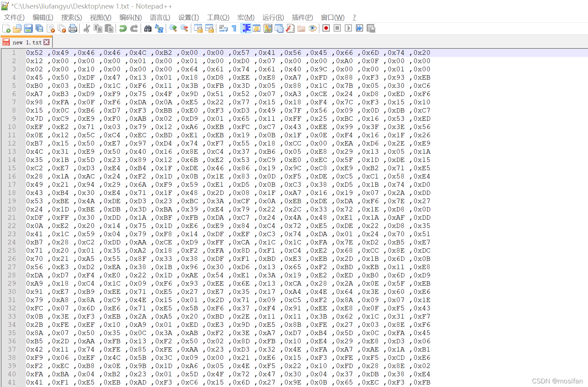Create a new document with the New icon
Image resolution: width=588 pixels, height=387 pixels.
(x=6, y=28)
